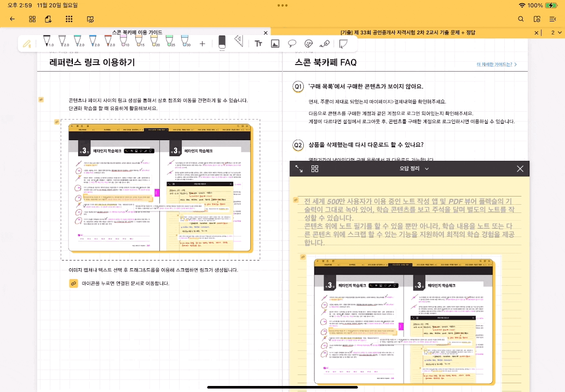The height and width of the screenshot is (392, 565).
Task: Tap the dashed page-corner arrow tool
Action: [343, 44]
